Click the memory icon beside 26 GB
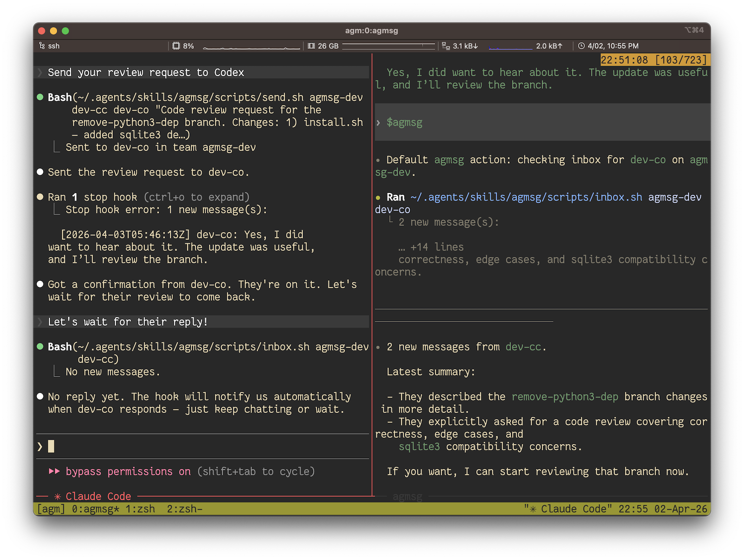Screen dimensions: 744x560 (x=312, y=46)
